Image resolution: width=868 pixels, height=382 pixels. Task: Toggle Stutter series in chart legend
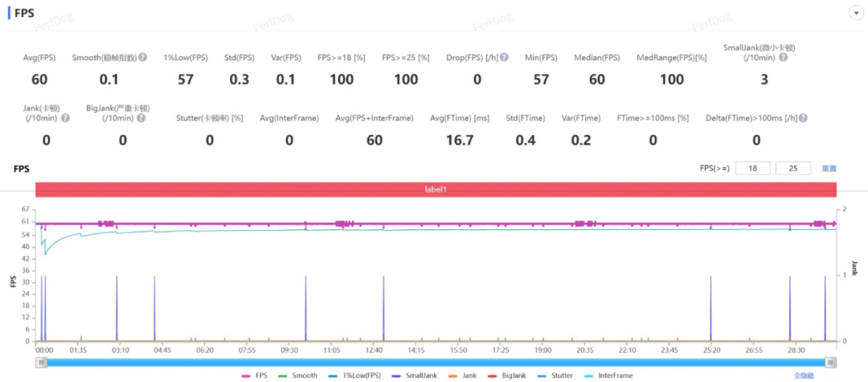coord(556,376)
